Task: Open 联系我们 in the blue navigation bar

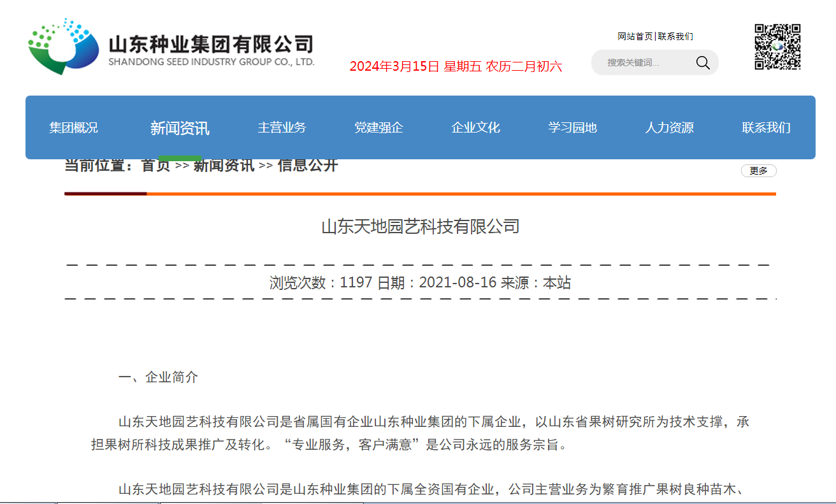Action: [x=766, y=127]
